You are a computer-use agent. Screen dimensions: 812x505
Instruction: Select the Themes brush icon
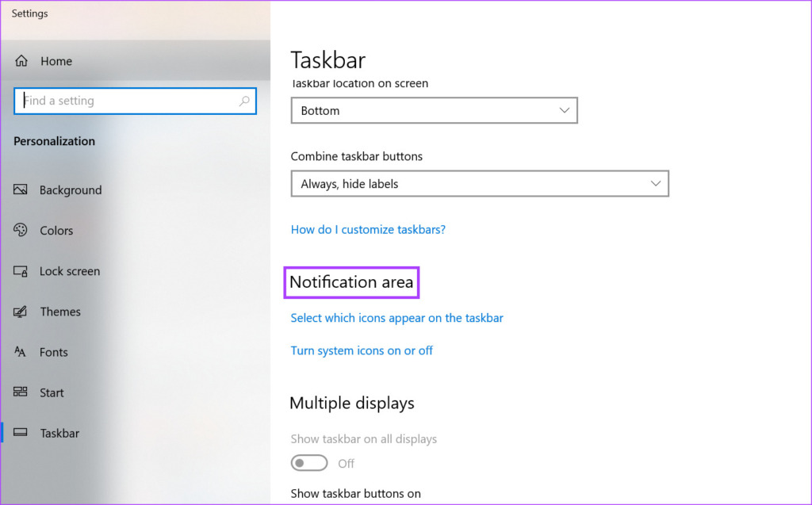pos(21,312)
